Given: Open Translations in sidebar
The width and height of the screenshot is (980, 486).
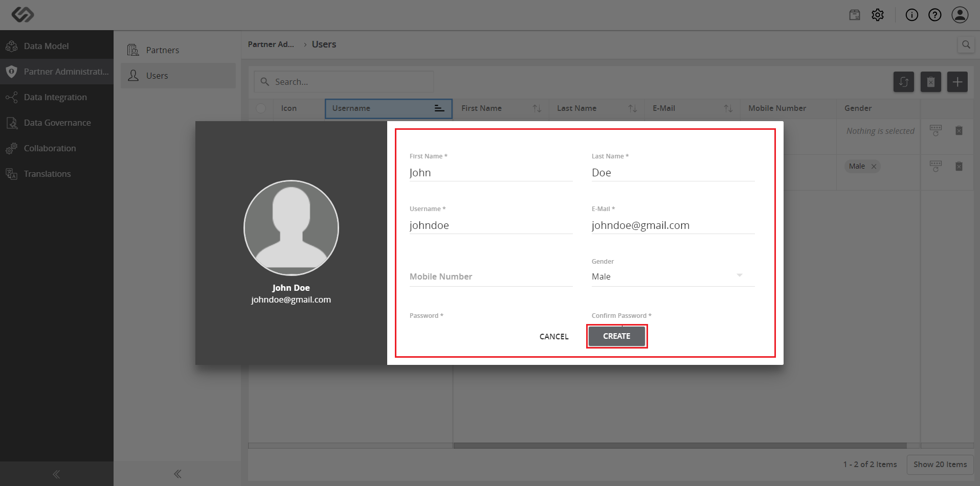Looking at the screenshot, I should click(57, 174).
